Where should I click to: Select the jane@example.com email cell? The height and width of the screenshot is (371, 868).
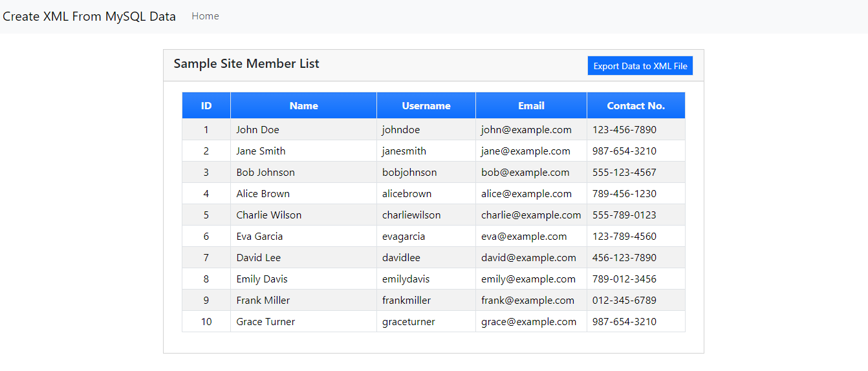(532, 151)
